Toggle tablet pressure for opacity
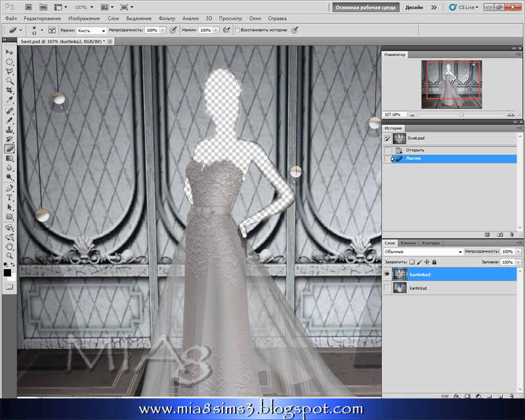Screen dimensions: 525x420 pos(173,30)
